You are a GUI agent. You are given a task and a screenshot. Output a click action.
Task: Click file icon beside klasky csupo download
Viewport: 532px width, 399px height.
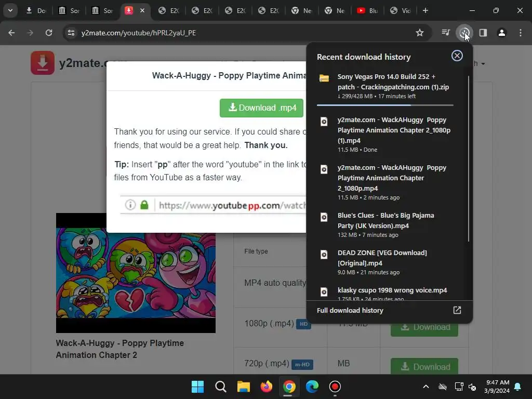point(324,292)
